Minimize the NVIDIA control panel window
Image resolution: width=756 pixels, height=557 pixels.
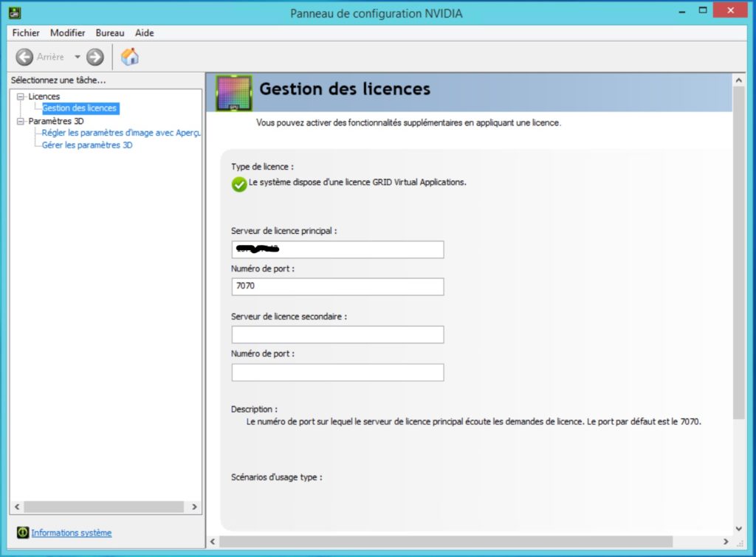[x=681, y=10]
